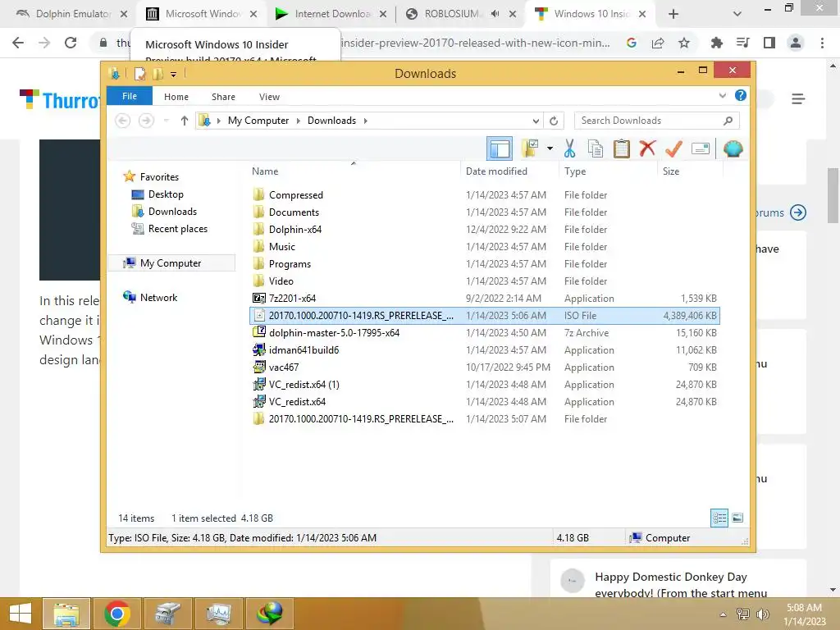This screenshot has height=630, width=840.
Task: Open the File ribbon tab
Action: [130, 97]
